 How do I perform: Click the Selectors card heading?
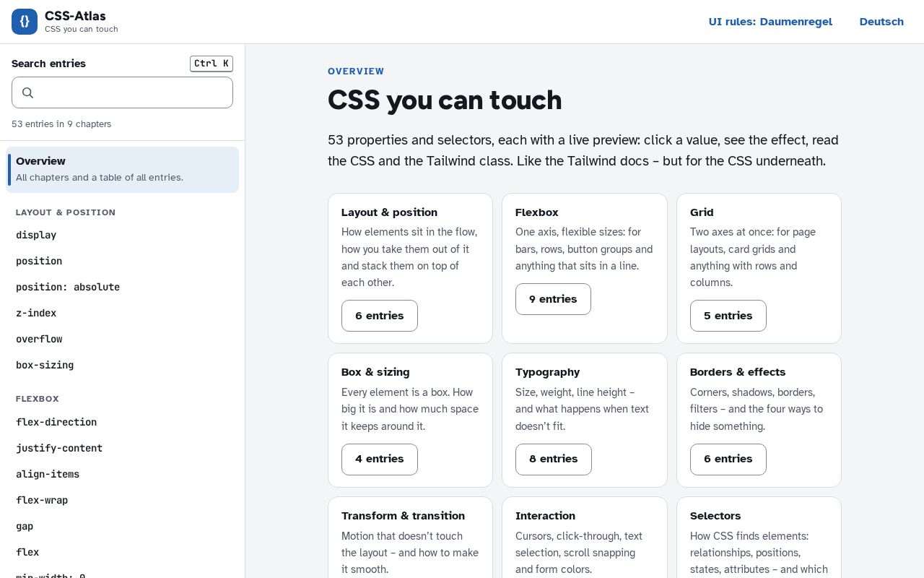pos(715,516)
